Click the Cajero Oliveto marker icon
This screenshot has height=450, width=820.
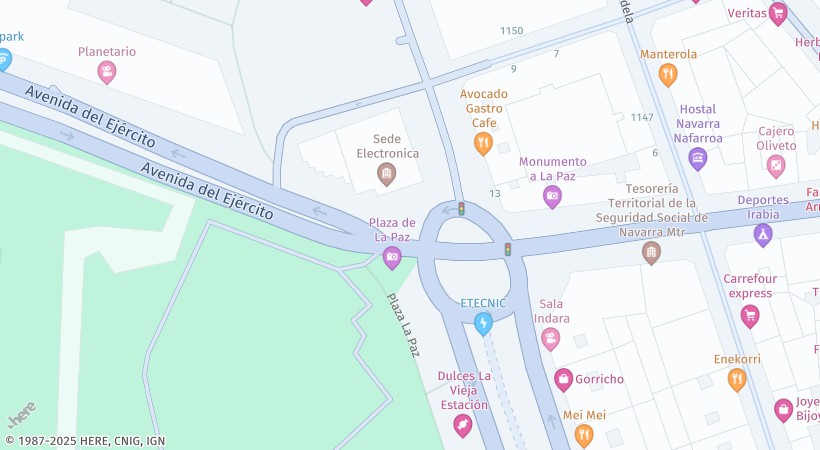[x=776, y=166]
